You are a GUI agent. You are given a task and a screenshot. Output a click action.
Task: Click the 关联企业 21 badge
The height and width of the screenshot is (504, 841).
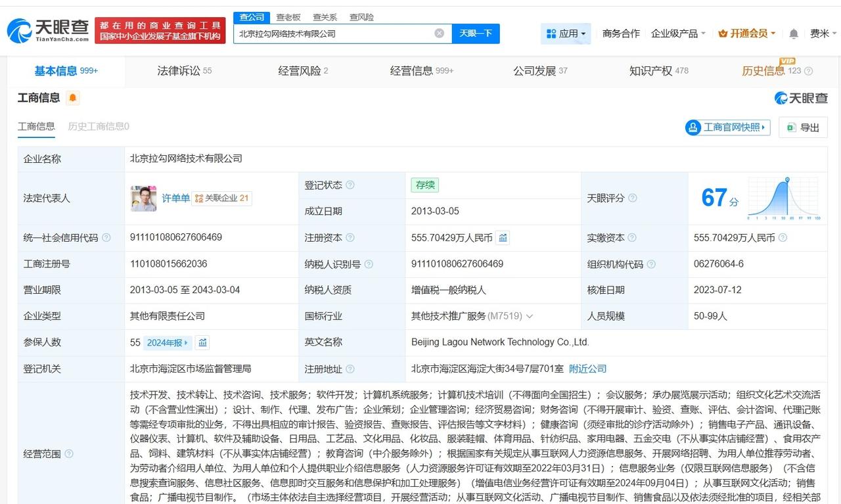click(222, 198)
